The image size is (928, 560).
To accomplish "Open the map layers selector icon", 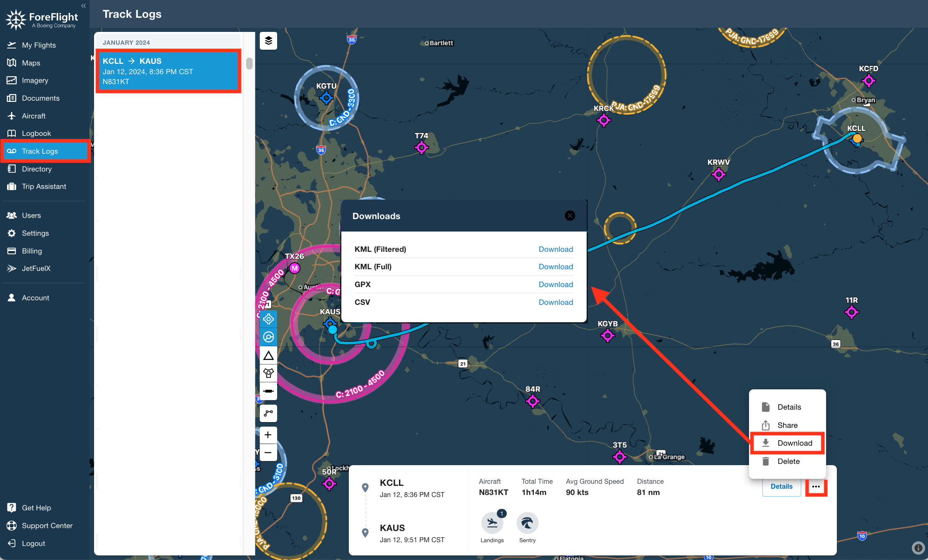I will (x=268, y=41).
